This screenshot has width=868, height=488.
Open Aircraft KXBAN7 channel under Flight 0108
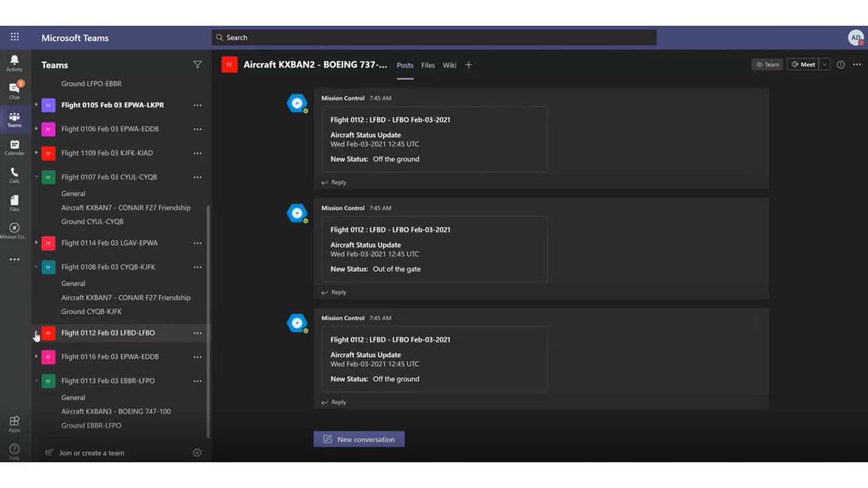pyautogui.click(x=126, y=298)
